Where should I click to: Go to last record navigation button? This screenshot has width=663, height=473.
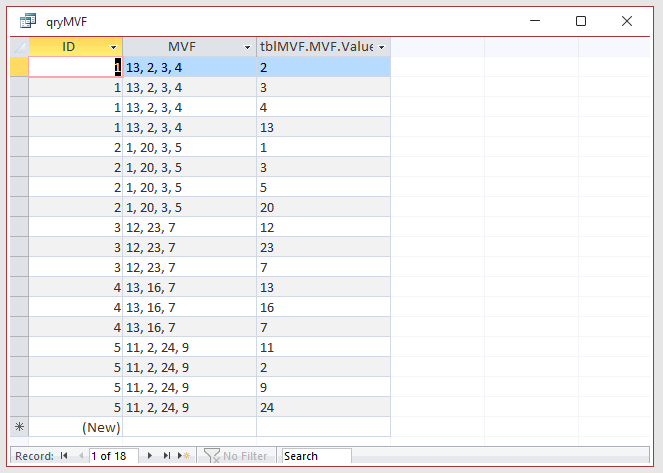[x=167, y=456]
